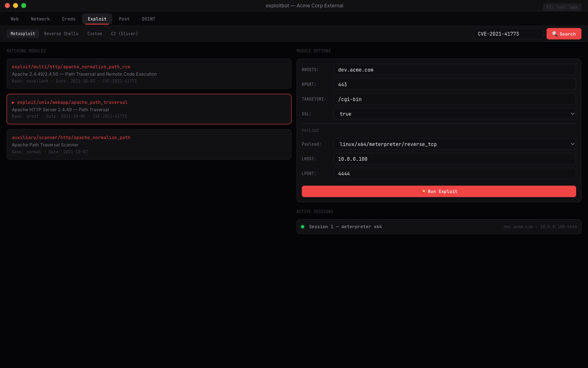Open the Creds tab
Screen dimensions: 588x368
69,19
